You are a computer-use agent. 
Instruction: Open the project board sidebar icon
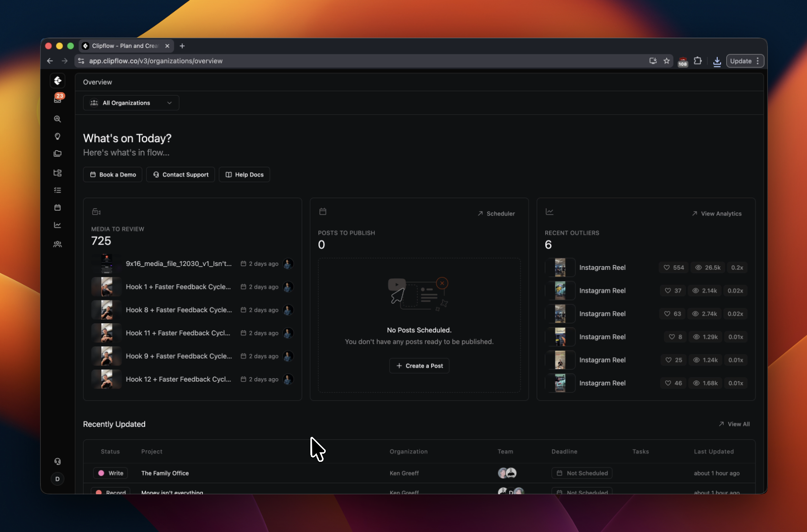tap(57, 173)
